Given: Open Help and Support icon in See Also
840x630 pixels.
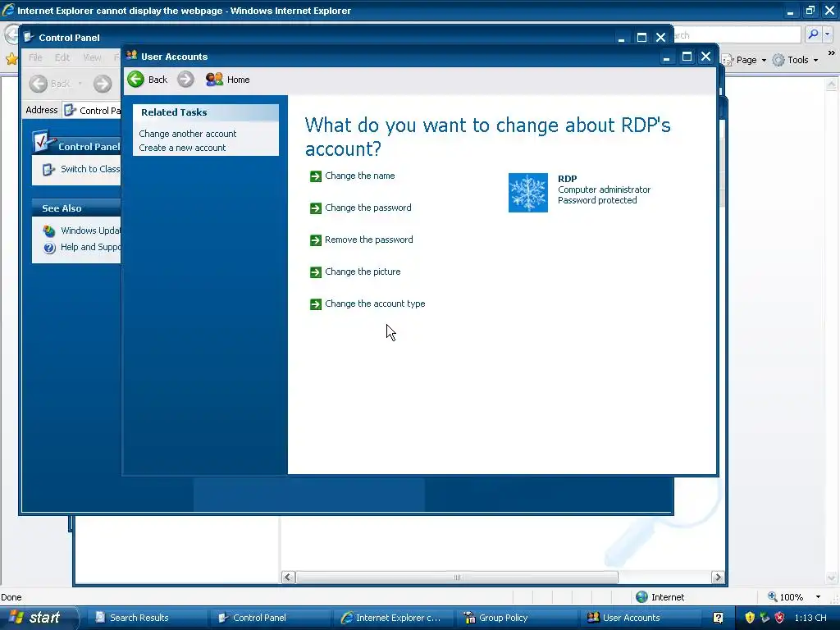Looking at the screenshot, I should [49, 248].
